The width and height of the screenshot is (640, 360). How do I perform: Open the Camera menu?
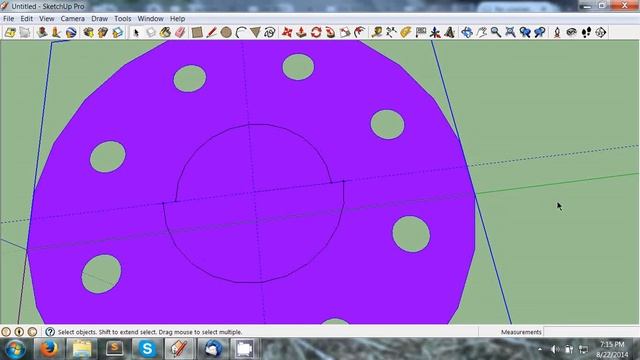point(73,19)
